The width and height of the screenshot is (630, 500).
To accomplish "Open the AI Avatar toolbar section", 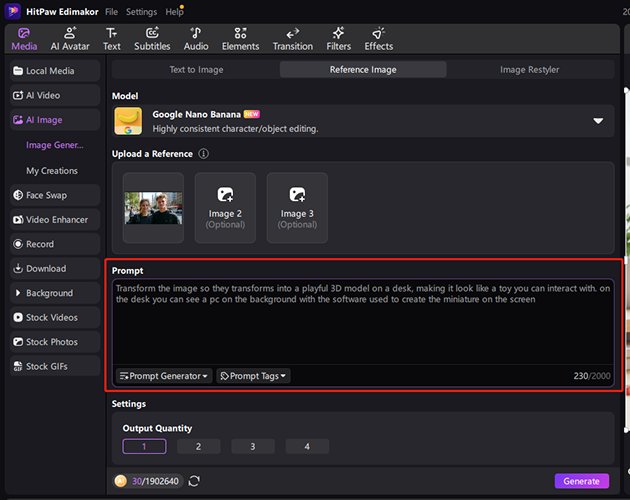I will tap(70, 38).
